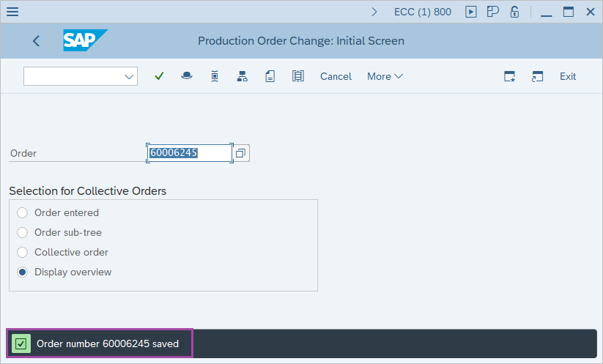
Task: Click the expand arrow beside ECC (1) 800
Action: pyautogui.click(x=374, y=12)
